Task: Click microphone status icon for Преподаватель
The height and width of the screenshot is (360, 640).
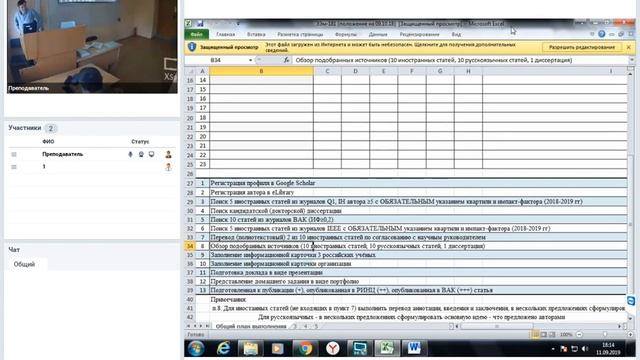Action: pos(131,154)
